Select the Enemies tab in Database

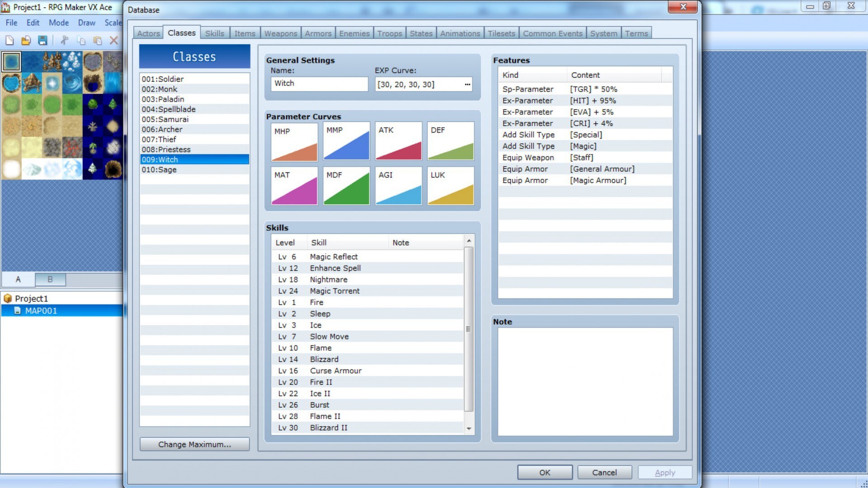pyautogui.click(x=354, y=33)
